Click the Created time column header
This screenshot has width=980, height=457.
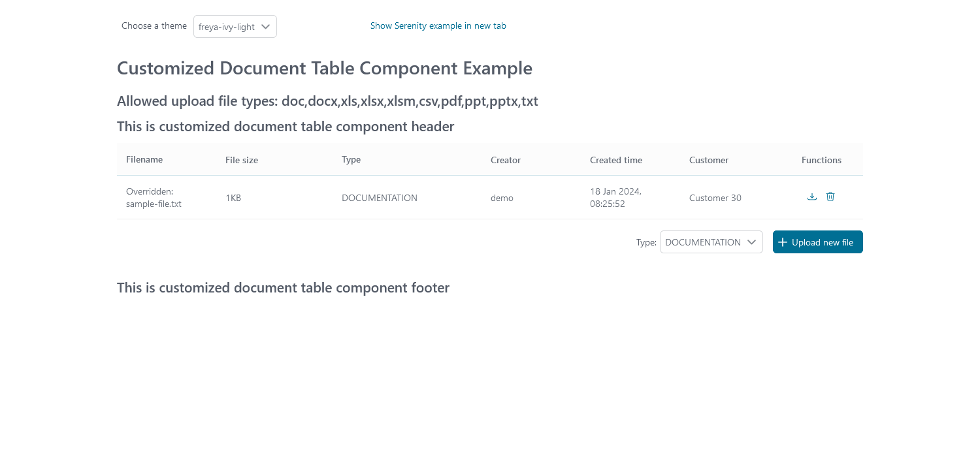point(630,159)
